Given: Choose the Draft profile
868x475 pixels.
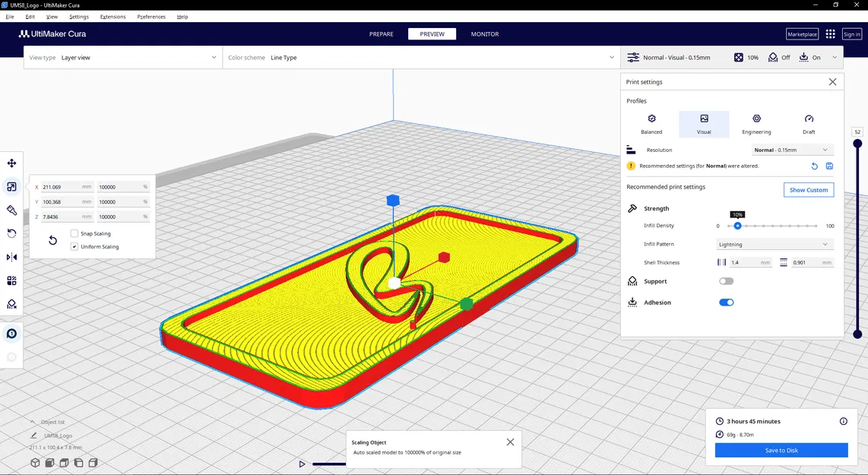Looking at the screenshot, I should click(809, 124).
